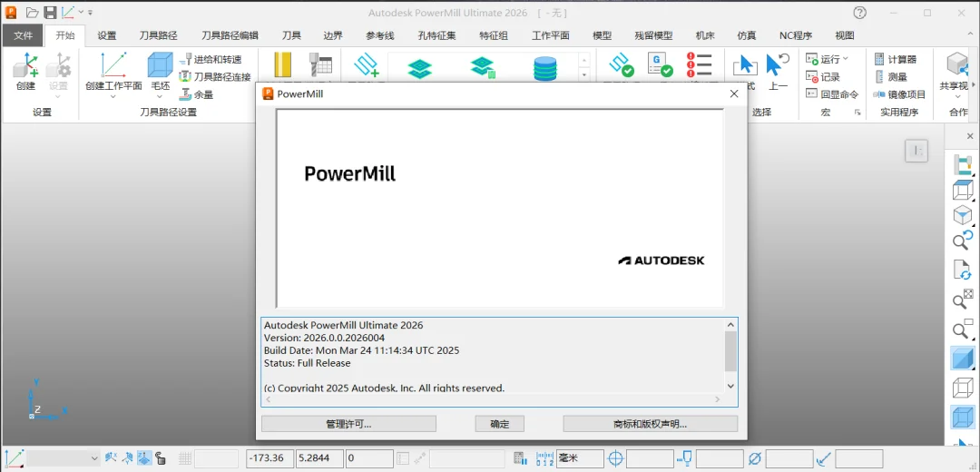Click the tool database table icon
The width and height of the screenshot is (980, 472).
pyautogui.click(x=320, y=65)
